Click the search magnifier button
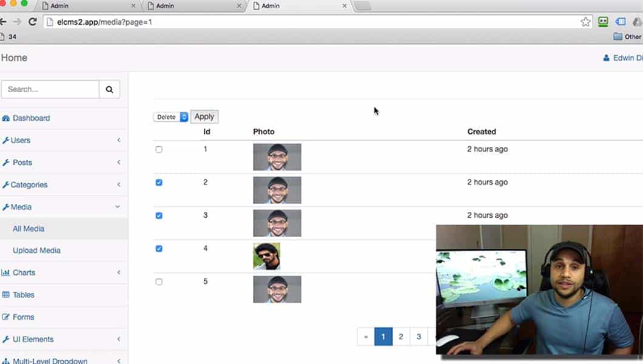This screenshot has width=643, height=364. (109, 89)
